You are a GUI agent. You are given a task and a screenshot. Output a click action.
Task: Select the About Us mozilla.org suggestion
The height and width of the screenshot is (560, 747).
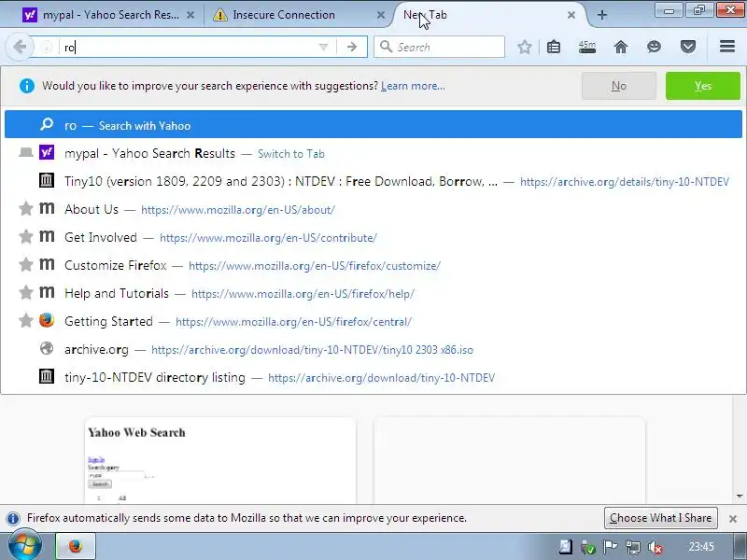pos(373,209)
